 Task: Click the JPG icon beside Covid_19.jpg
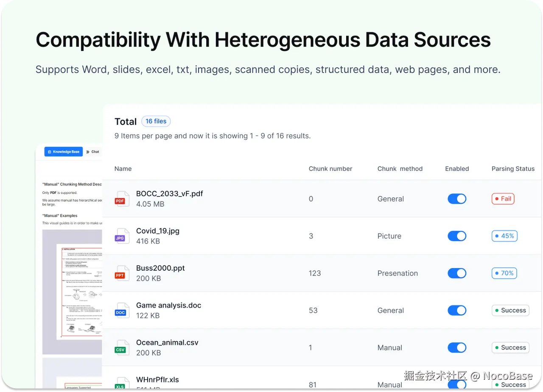point(121,236)
